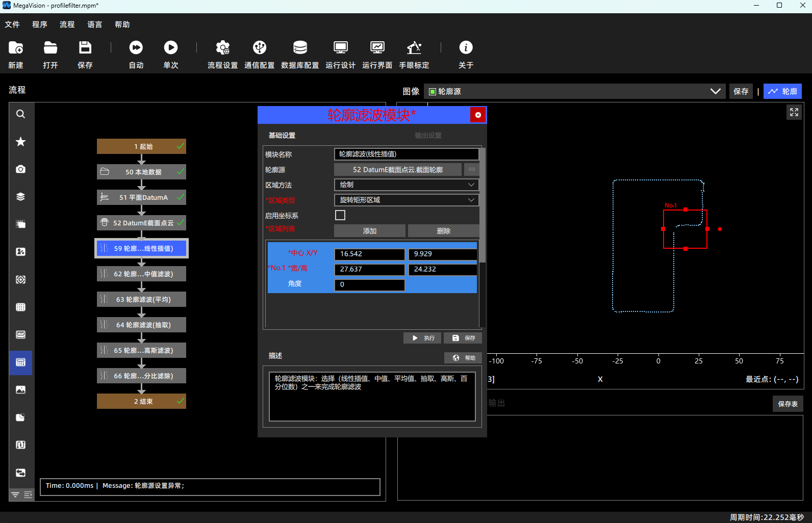Click the 角度 angle field

click(x=370, y=284)
